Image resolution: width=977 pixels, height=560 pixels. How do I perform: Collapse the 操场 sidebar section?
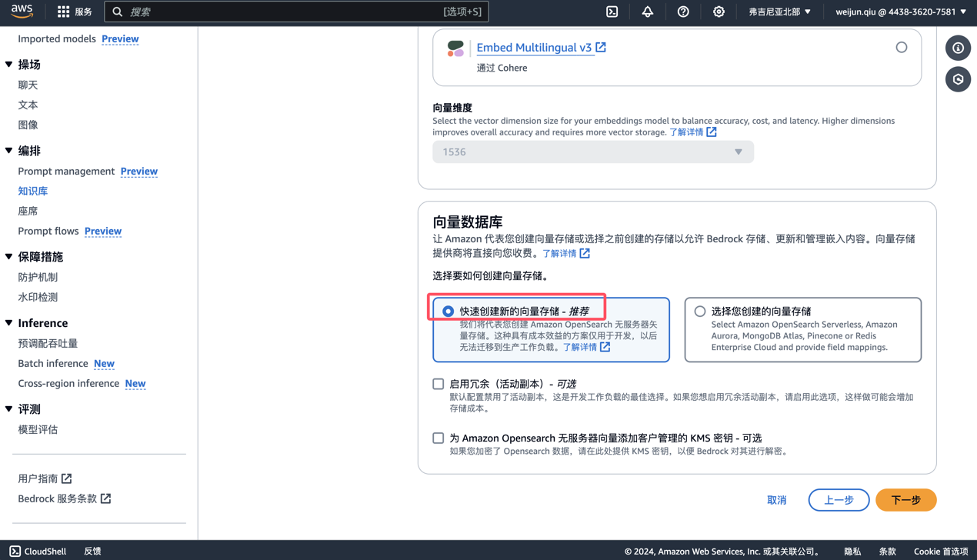coord(9,65)
